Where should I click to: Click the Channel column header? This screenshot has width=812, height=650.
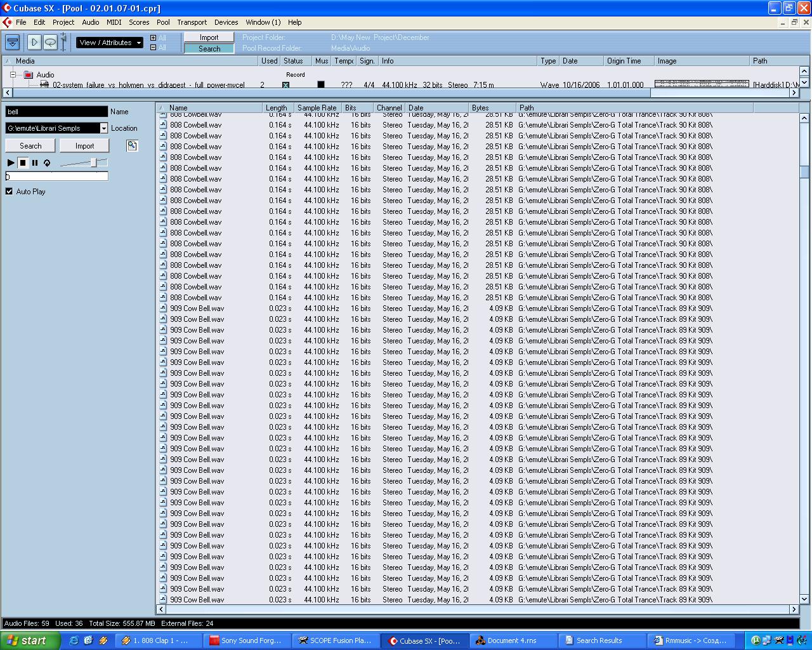click(390, 108)
